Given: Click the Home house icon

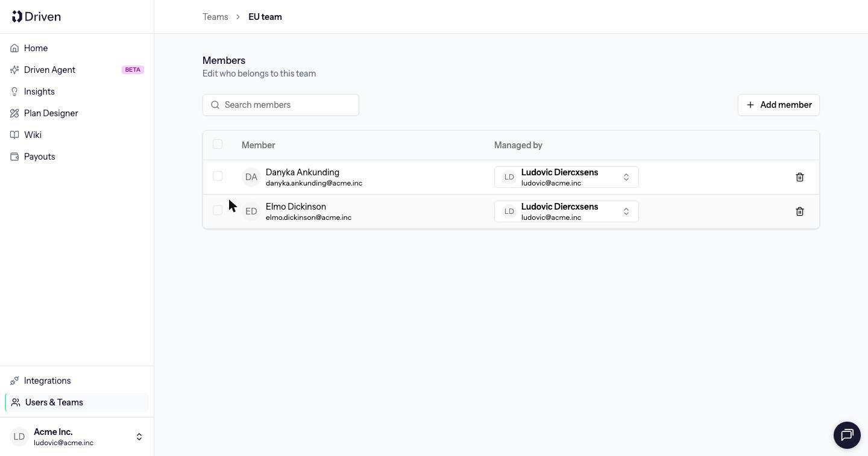Looking at the screenshot, I should coord(14,48).
